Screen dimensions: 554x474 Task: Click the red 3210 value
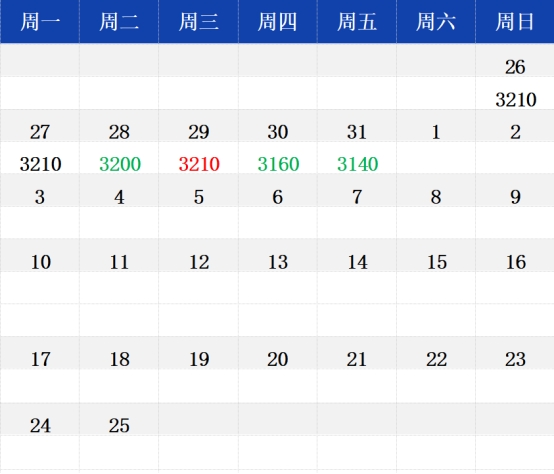199,164
